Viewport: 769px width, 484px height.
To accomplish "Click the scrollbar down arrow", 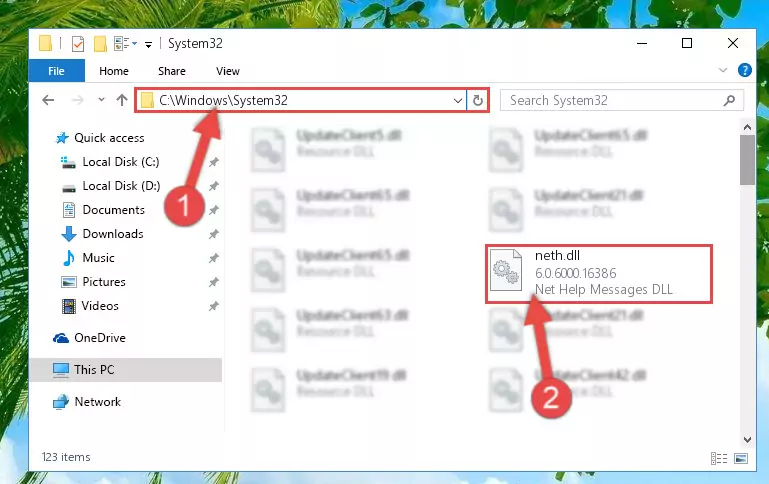I will pyautogui.click(x=747, y=440).
